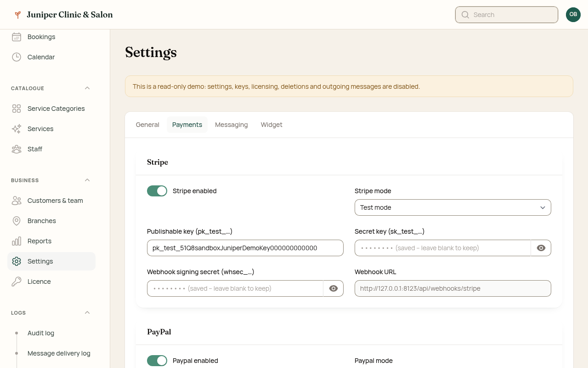Click the Licence key icon
588x368 pixels.
click(17, 282)
